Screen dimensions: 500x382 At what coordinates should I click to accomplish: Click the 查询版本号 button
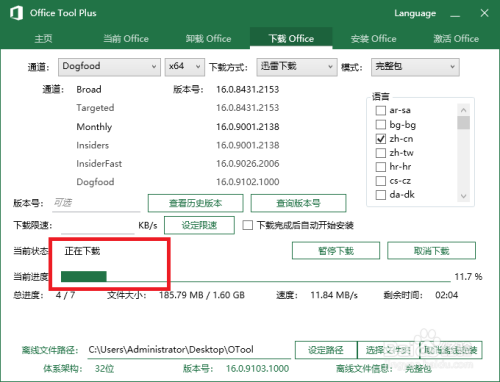pyautogui.click(x=298, y=203)
